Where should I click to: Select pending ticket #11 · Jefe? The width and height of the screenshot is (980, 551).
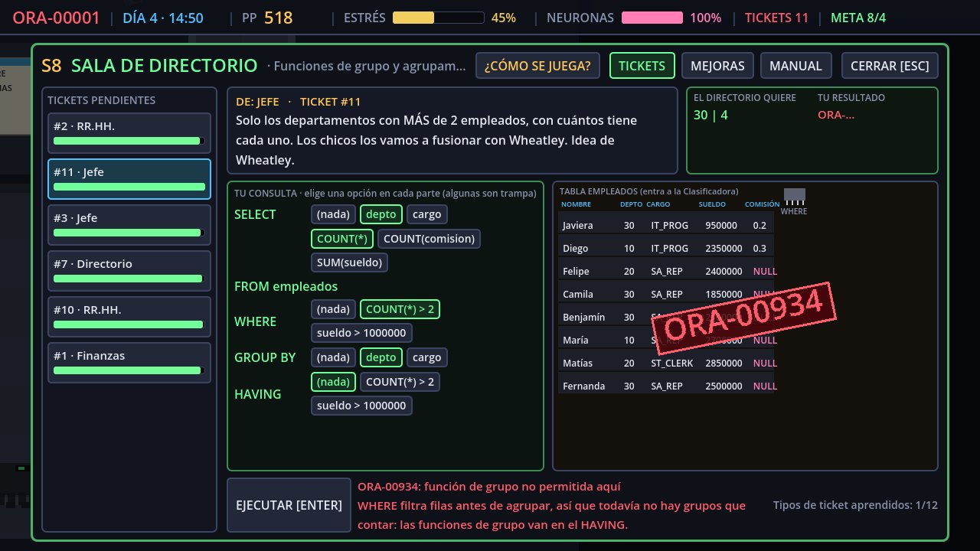[x=129, y=179]
